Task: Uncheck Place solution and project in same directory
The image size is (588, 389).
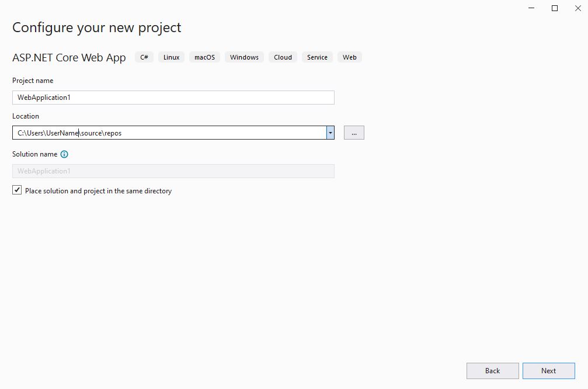Action: pyautogui.click(x=17, y=190)
